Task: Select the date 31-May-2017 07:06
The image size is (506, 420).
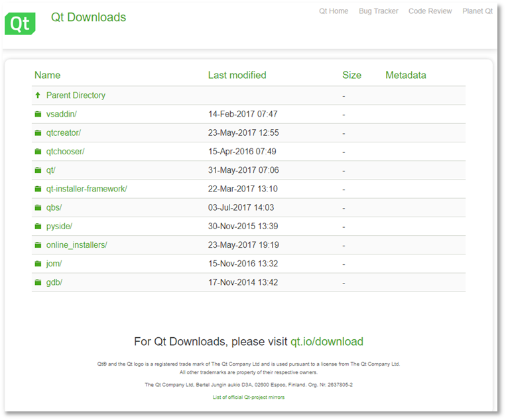Action: (243, 170)
